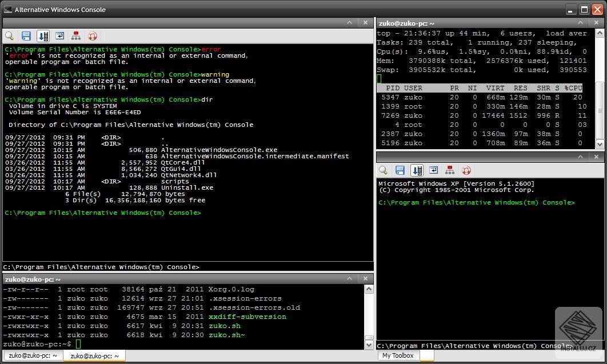Toggle auto-scroll button in top-left console toolbar
This screenshot has width=607, height=364.
click(x=43, y=36)
